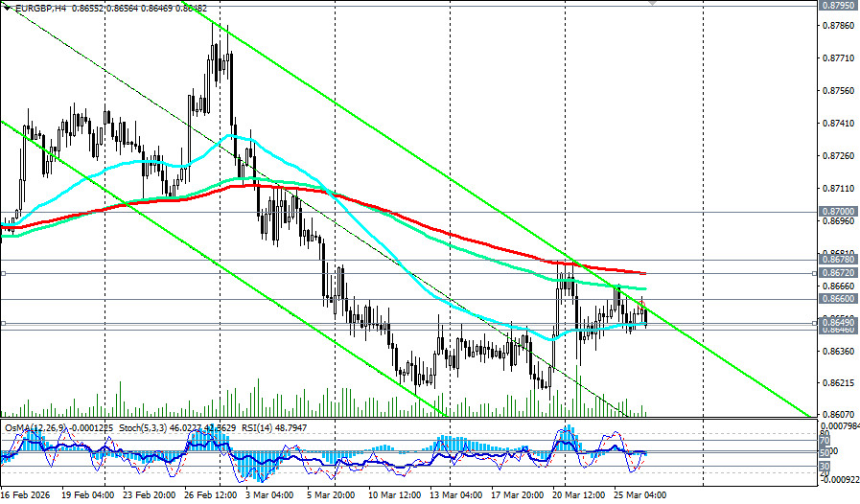The image size is (860, 504).
Task: Select the 0.86490 current price label
Action: pos(838,323)
